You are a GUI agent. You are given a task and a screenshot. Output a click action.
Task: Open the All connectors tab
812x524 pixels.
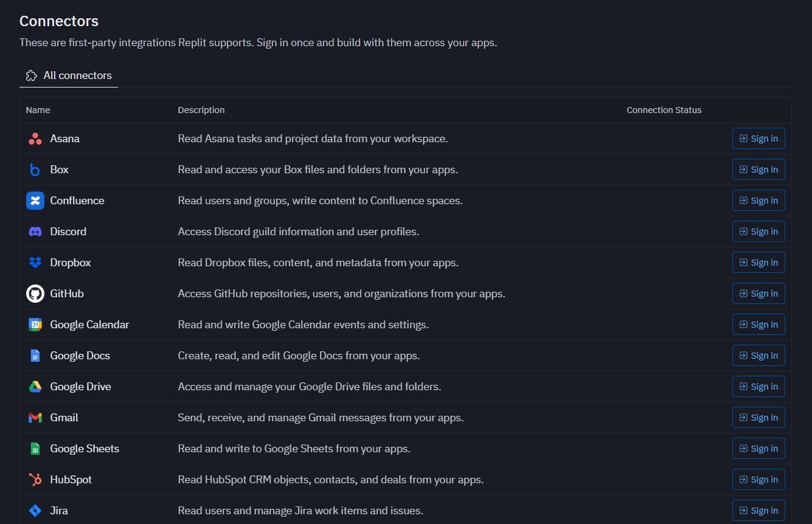tap(69, 75)
